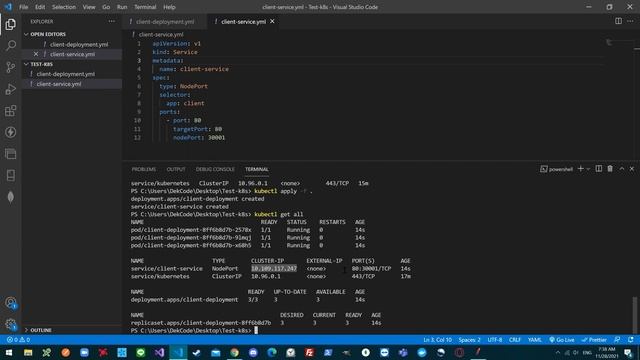
Task: Open Windows action center notifications icon
Action: [x=629, y=353]
